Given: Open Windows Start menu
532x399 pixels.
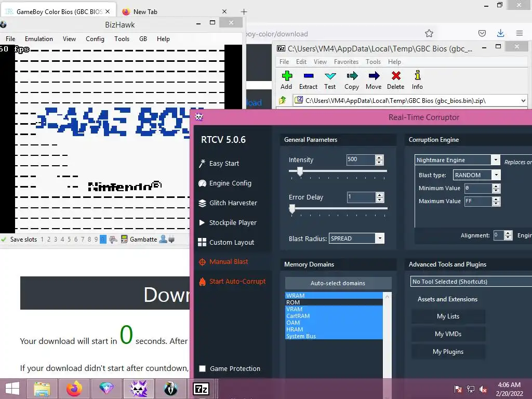Looking at the screenshot, I should (12, 389).
